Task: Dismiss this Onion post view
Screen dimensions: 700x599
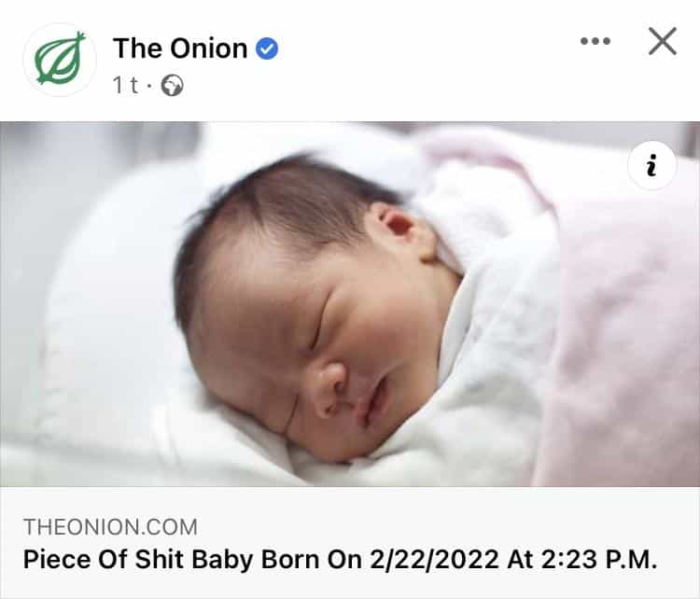Action: point(662,41)
